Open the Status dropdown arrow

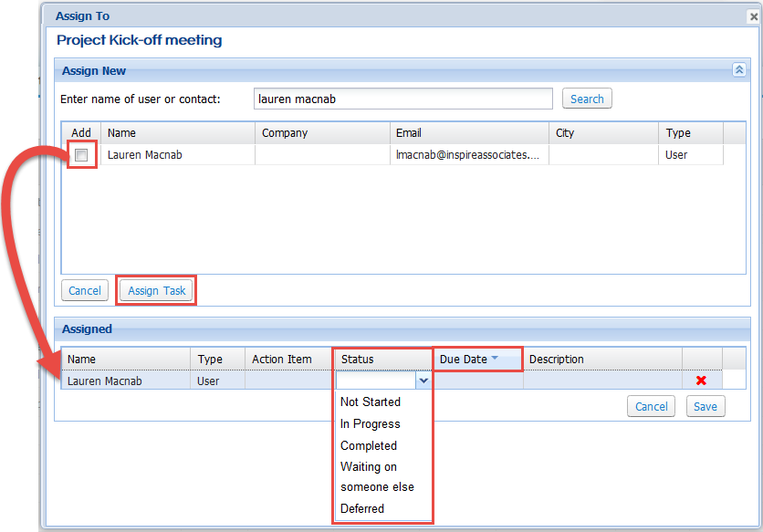point(423,381)
